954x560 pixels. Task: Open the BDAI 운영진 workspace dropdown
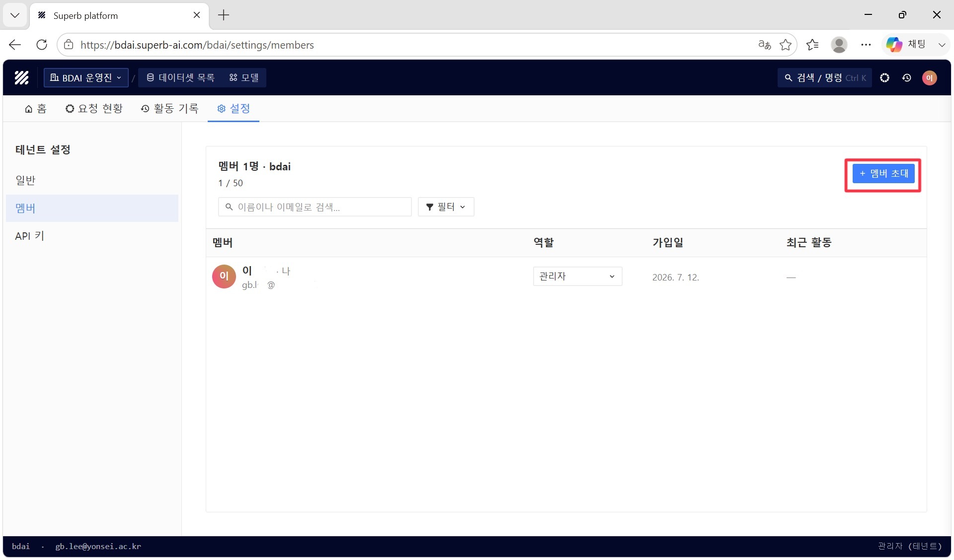click(86, 77)
